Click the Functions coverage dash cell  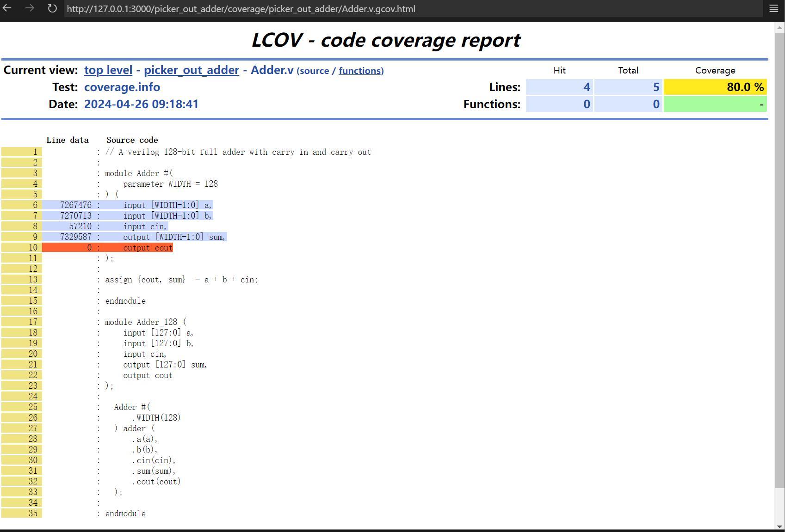715,104
